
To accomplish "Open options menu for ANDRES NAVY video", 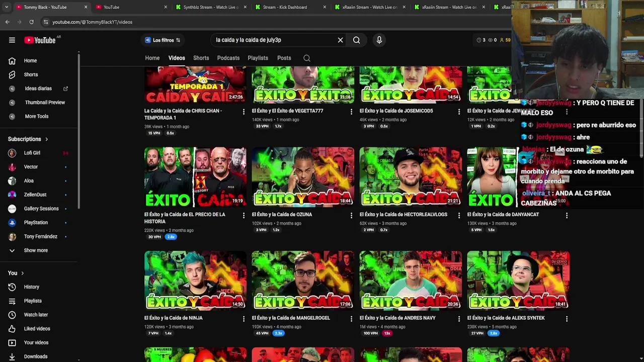I will [459, 319].
